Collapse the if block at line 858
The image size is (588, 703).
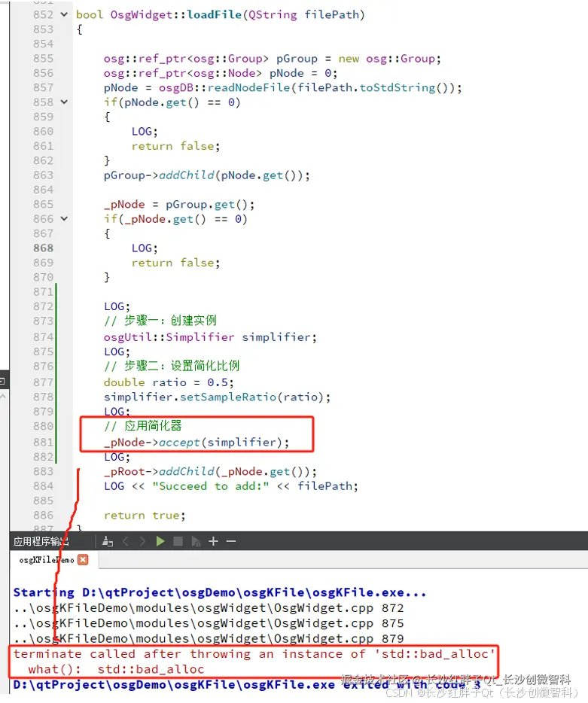(x=64, y=102)
